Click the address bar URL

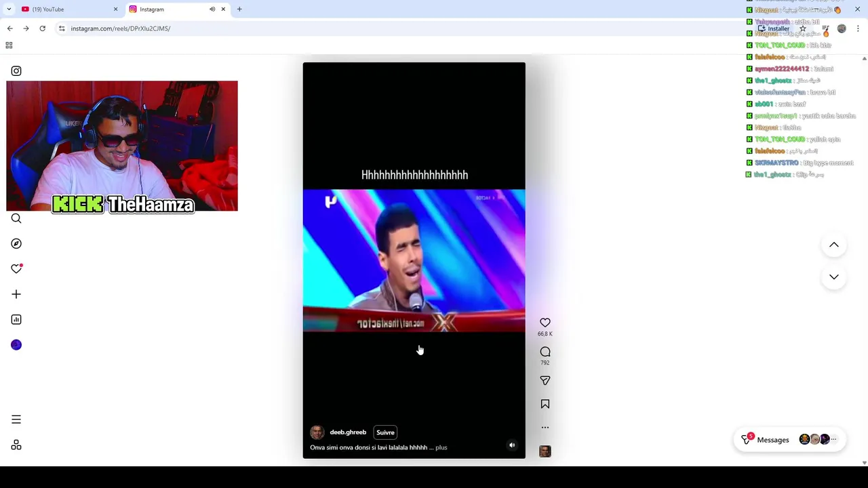[x=121, y=28]
